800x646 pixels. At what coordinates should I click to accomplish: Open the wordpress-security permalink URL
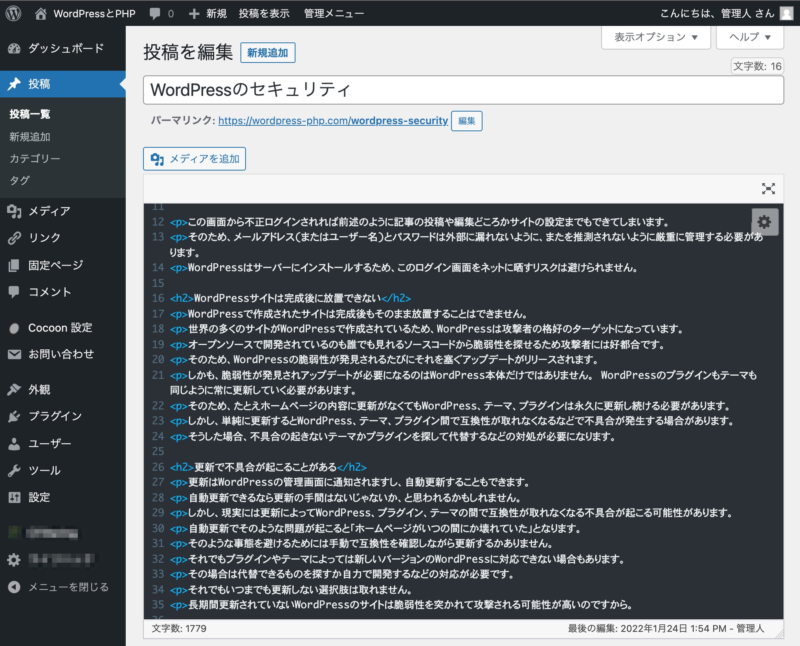click(x=333, y=120)
